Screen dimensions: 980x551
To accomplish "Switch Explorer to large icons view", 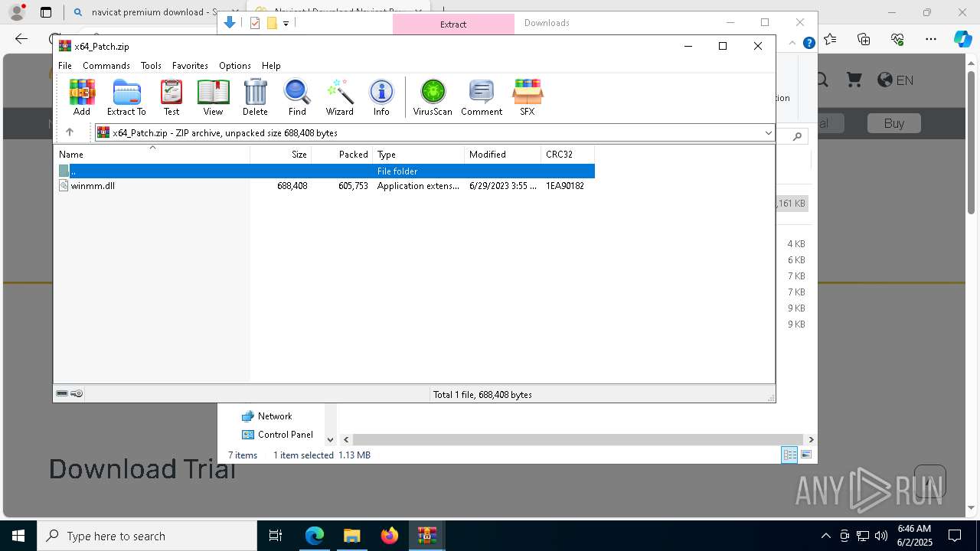I will pos(806,455).
